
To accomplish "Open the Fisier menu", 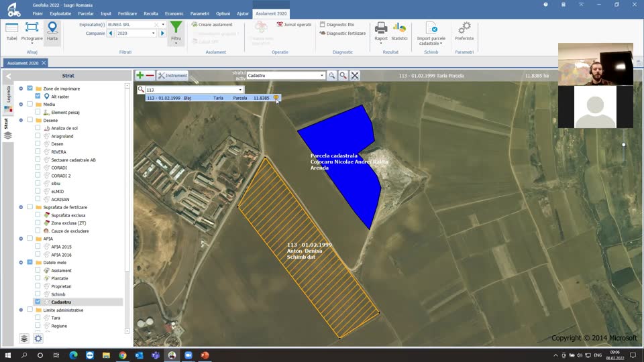I will (38, 13).
